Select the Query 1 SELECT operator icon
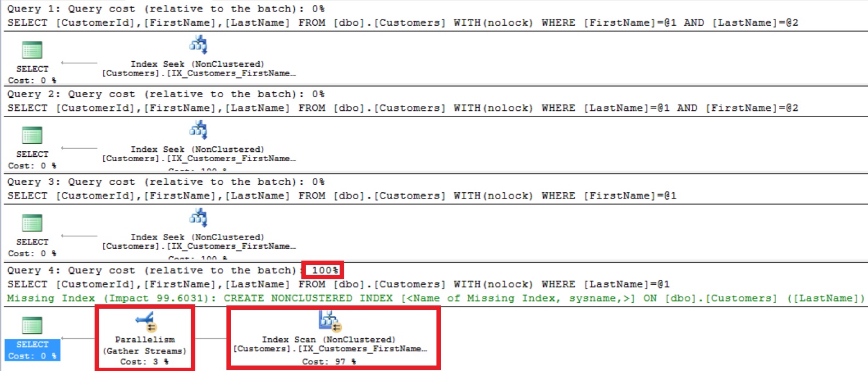 (32, 50)
